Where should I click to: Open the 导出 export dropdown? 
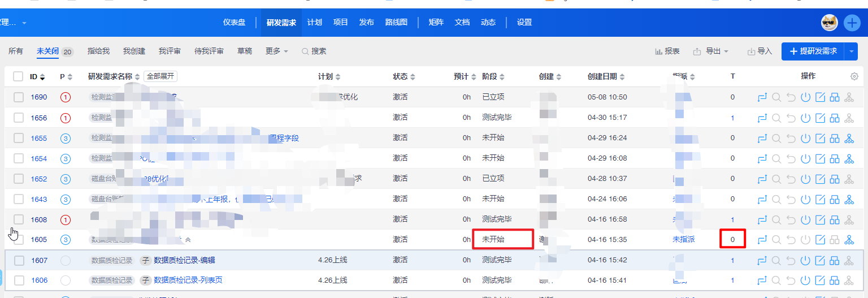point(710,51)
